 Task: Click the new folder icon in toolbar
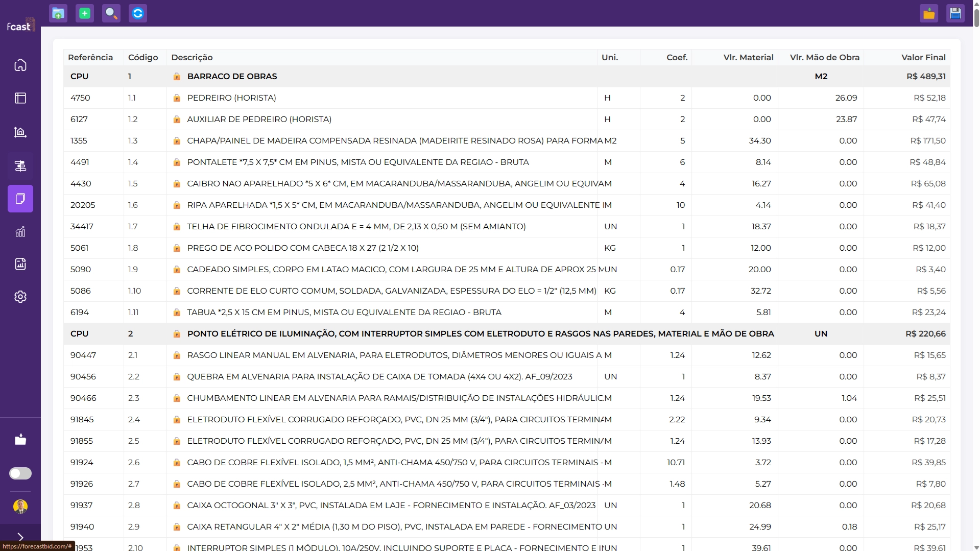(x=58, y=13)
